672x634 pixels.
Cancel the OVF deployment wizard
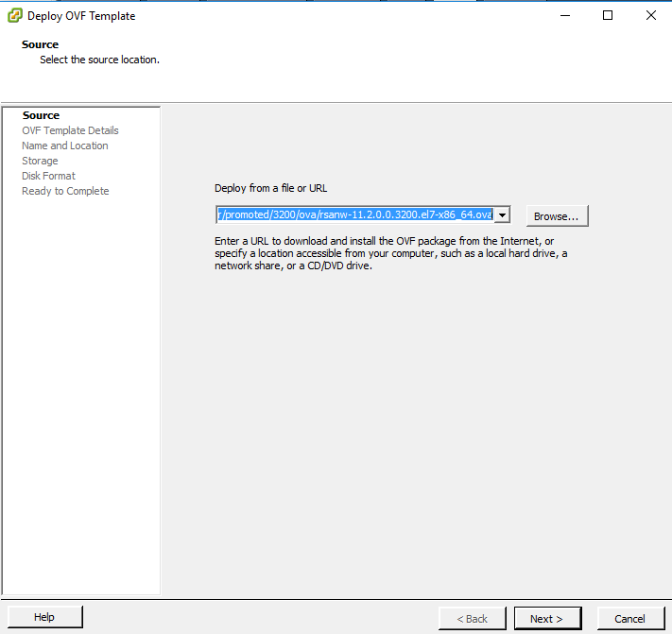(x=630, y=618)
